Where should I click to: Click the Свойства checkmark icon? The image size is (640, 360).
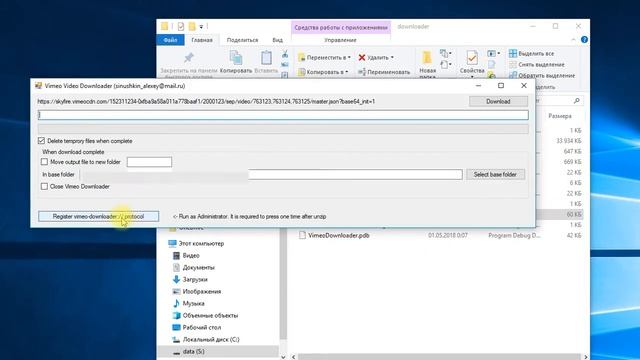(x=472, y=58)
